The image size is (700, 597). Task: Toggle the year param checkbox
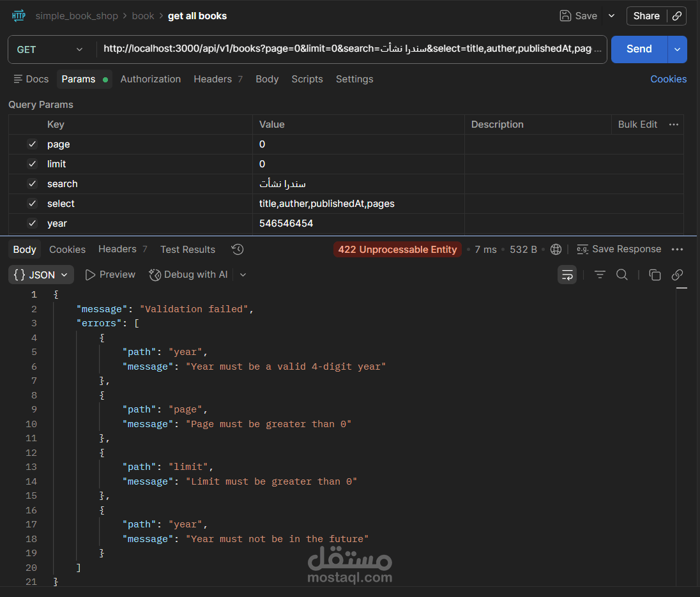tap(33, 223)
